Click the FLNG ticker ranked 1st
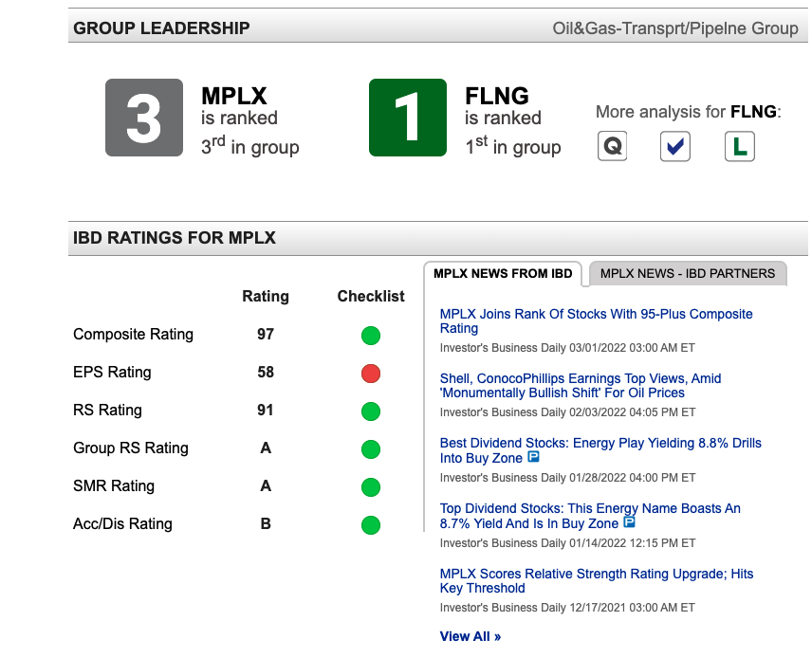812x658 pixels. (x=497, y=96)
